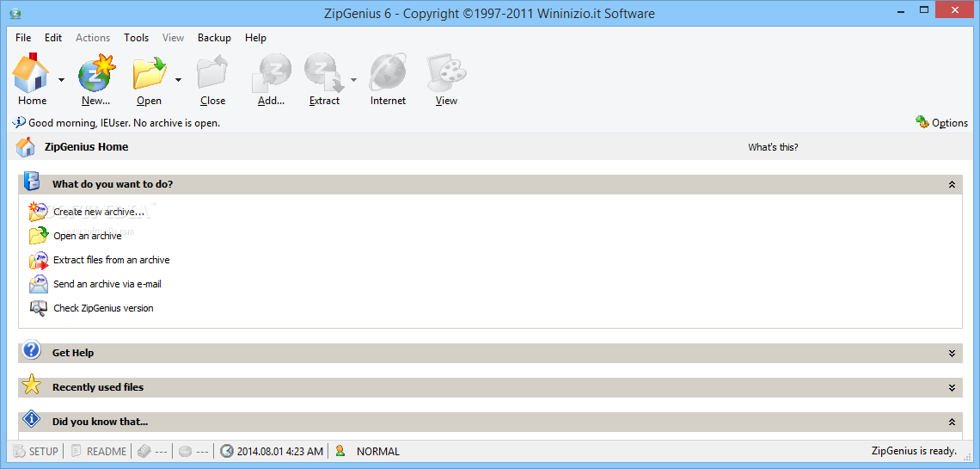Click the ZipGenius Home house icon
The height and width of the screenshot is (469, 980).
tap(26, 147)
